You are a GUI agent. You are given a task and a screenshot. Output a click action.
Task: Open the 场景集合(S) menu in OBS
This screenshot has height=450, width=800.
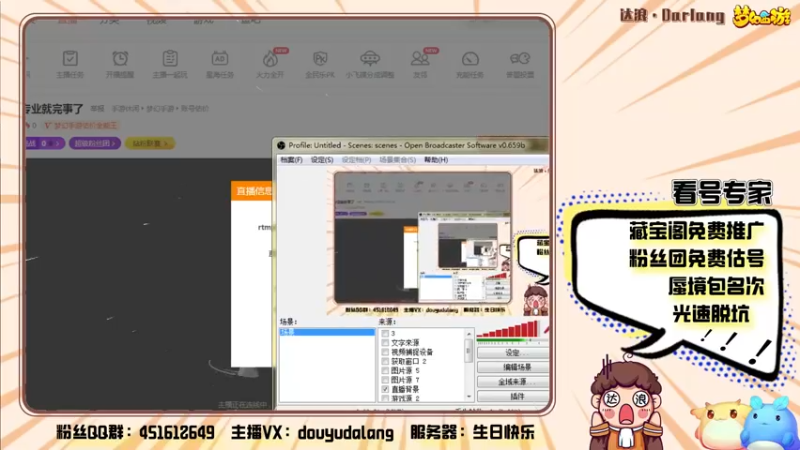click(397, 160)
